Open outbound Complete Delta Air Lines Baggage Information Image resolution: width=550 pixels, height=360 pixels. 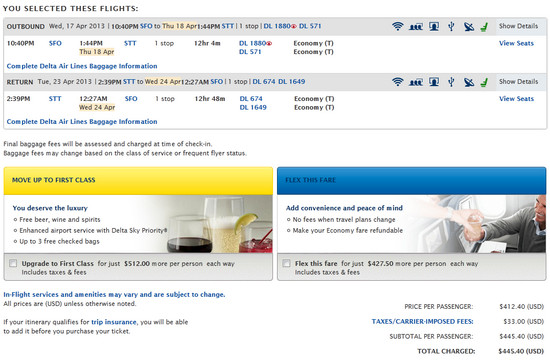click(x=82, y=66)
